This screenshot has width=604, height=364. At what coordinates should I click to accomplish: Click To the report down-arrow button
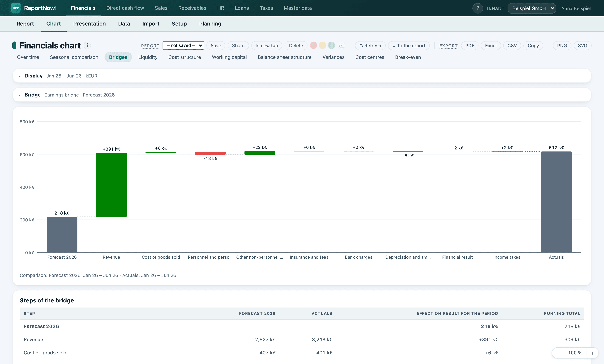click(409, 46)
